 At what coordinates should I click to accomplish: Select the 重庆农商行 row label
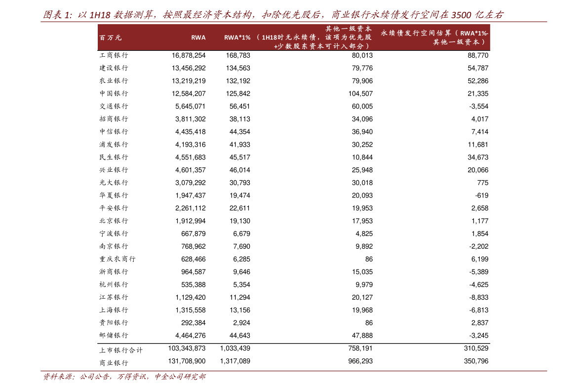(118, 259)
